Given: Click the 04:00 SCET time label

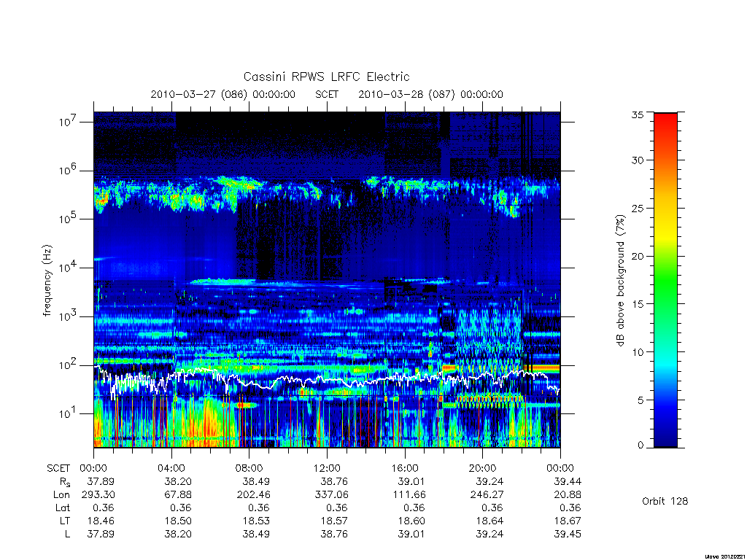Looking at the screenshot, I should pyautogui.click(x=171, y=468).
